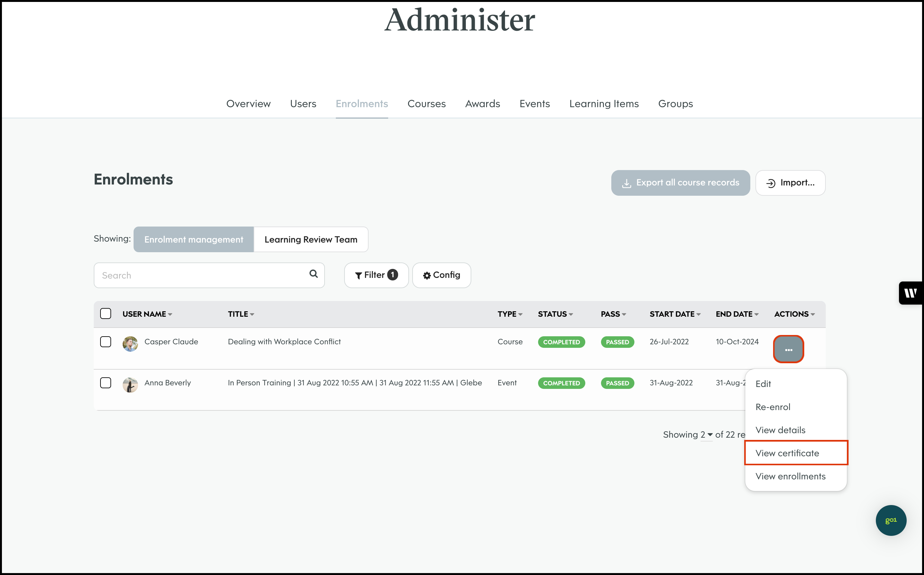
Task: Switch to the Courses tab
Action: [x=426, y=103]
